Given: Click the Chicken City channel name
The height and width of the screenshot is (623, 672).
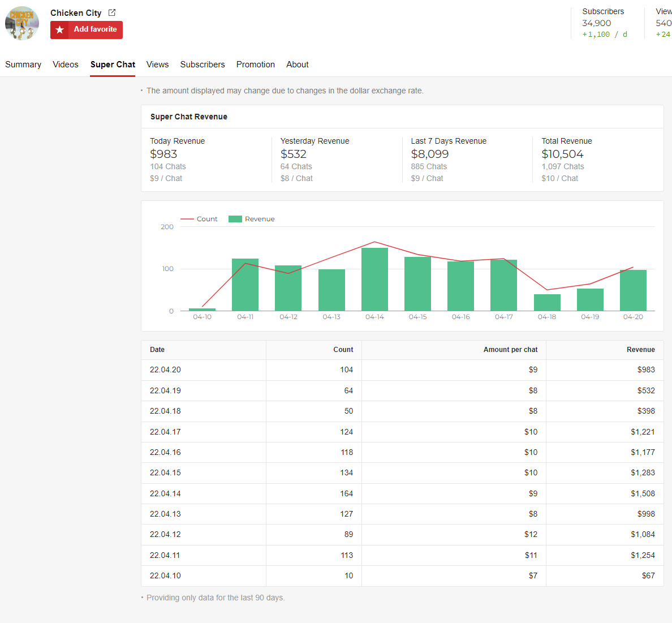Looking at the screenshot, I should 76,13.
